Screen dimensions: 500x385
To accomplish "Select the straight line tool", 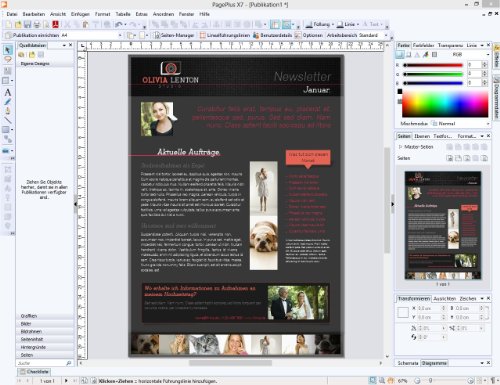I will pyautogui.click(x=8, y=120).
